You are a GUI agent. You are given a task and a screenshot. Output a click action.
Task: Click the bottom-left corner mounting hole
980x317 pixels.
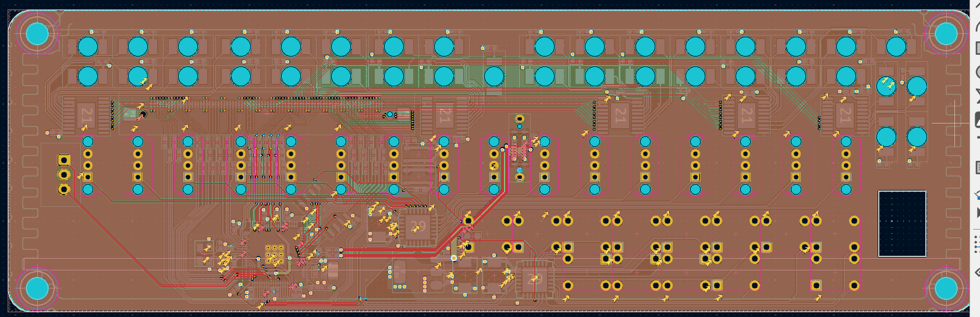pyautogui.click(x=37, y=288)
